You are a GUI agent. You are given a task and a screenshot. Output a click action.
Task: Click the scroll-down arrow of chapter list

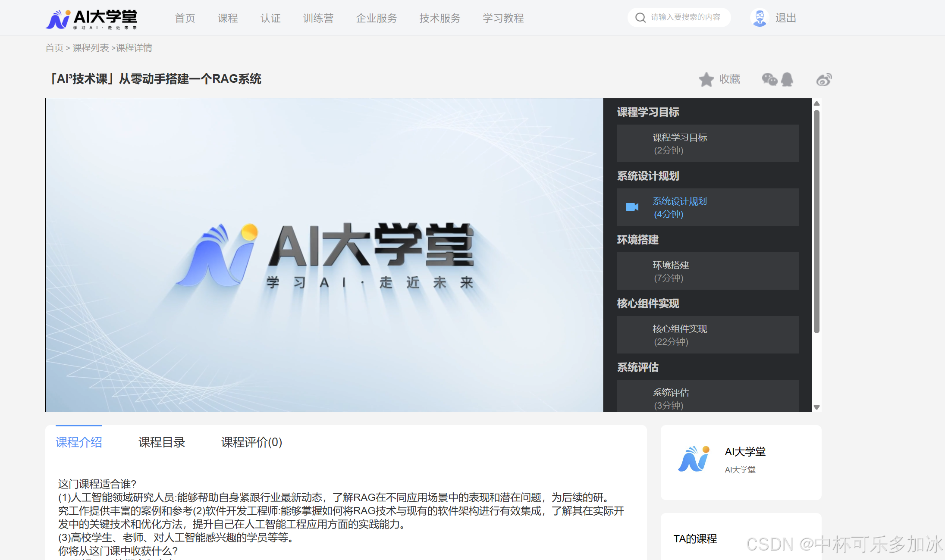(816, 407)
